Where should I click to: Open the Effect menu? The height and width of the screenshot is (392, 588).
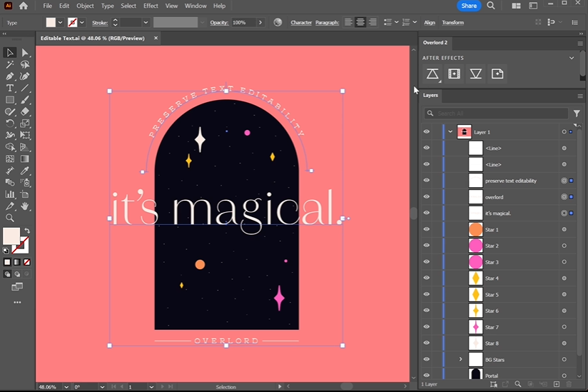pos(151,6)
